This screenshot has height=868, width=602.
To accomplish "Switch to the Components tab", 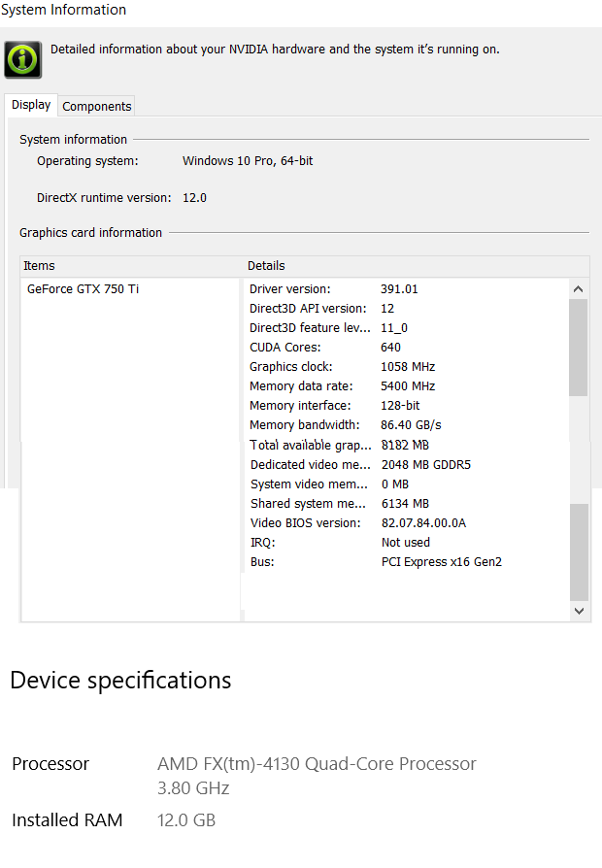I will click(x=96, y=106).
